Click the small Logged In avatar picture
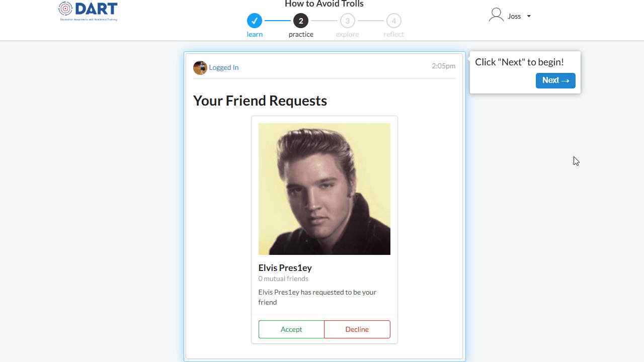This screenshot has height=362, width=644. coord(200,68)
